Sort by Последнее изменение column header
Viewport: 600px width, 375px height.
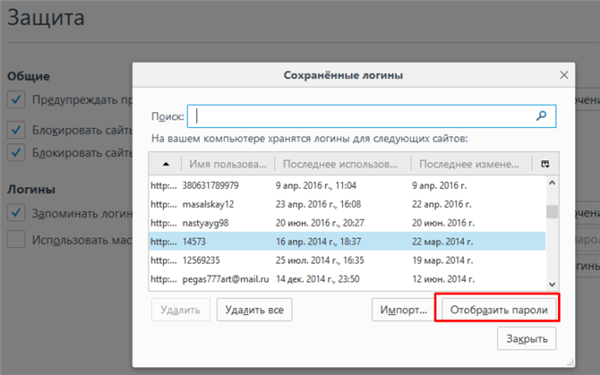471,164
